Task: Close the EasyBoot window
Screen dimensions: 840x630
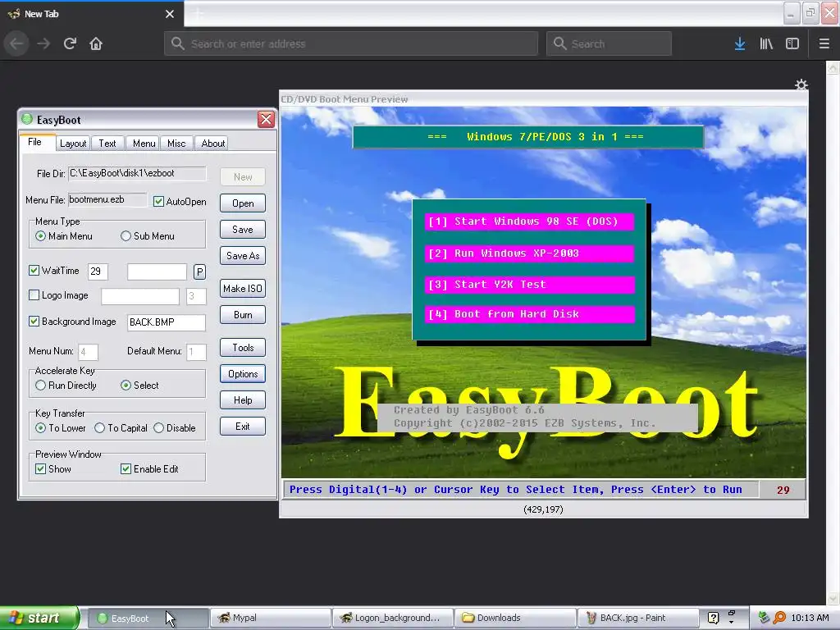Action: click(266, 119)
